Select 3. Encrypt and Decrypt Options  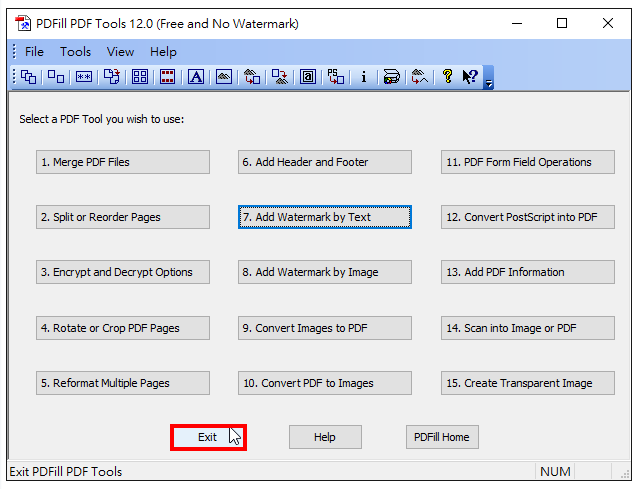[123, 272]
